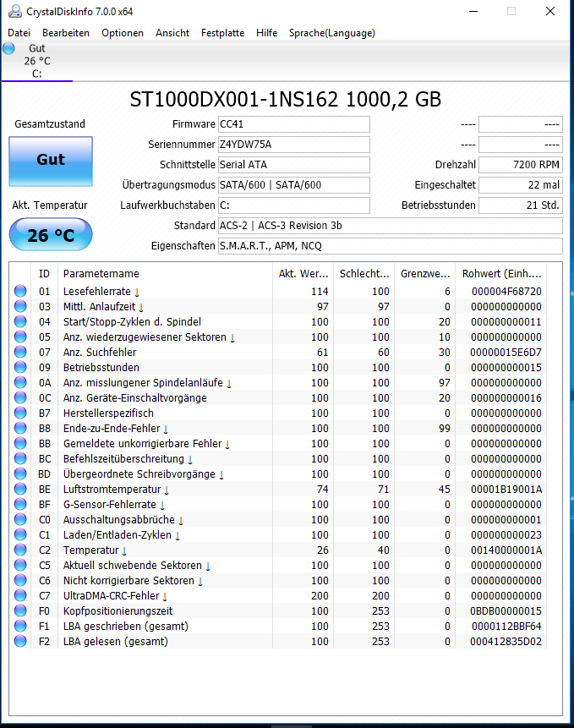
Task: Click the Parametername column header
Action: tap(165, 273)
